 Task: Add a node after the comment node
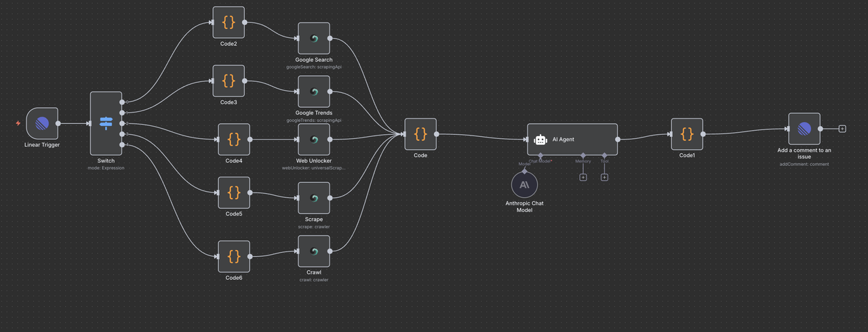pos(842,129)
